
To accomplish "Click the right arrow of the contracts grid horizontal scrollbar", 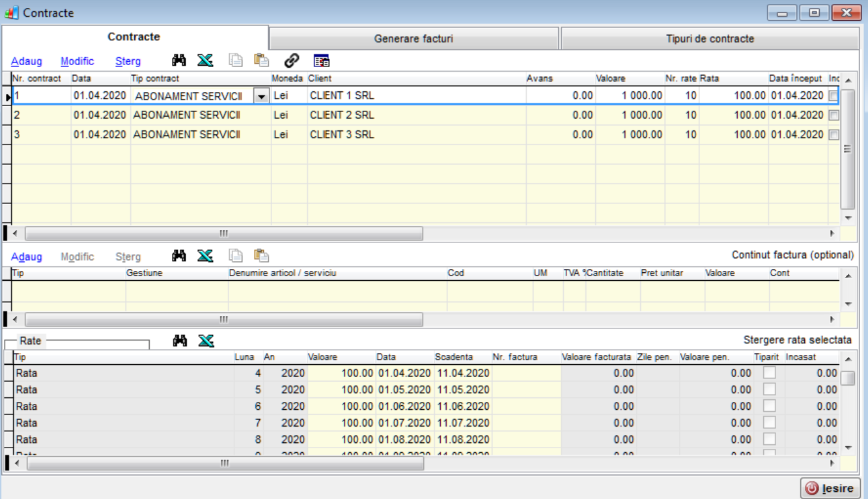I will point(832,233).
